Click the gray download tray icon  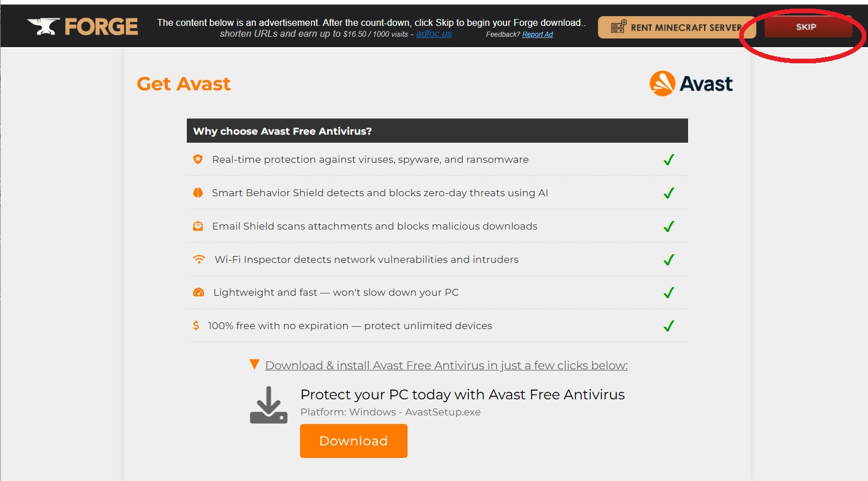point(268,406)
